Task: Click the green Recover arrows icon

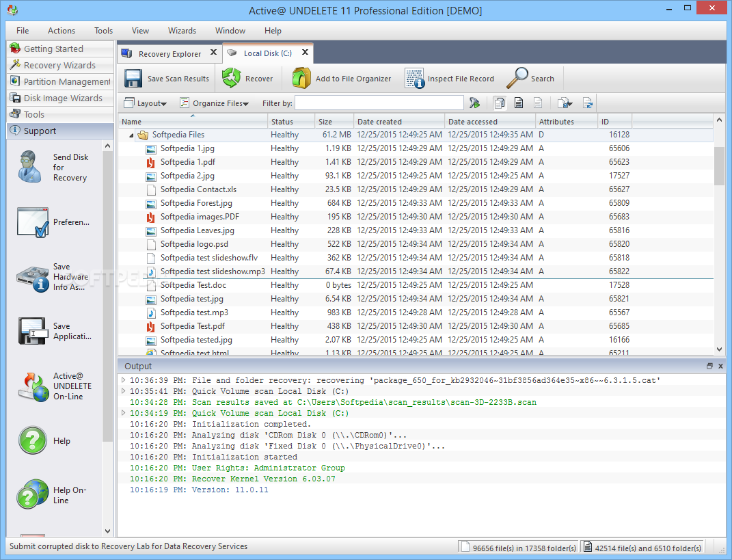Action: (231, 79)
